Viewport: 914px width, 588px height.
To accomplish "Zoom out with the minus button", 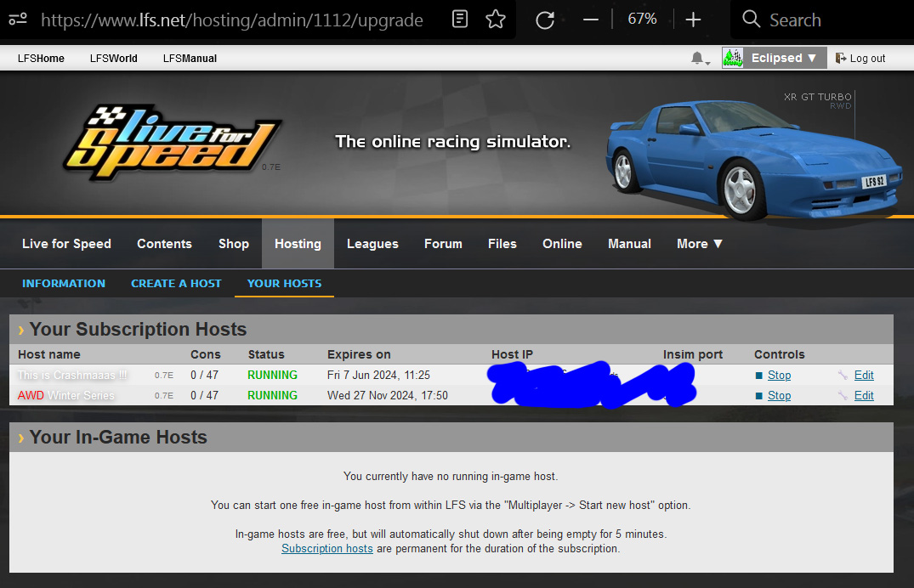I will (x=590, y=20).
